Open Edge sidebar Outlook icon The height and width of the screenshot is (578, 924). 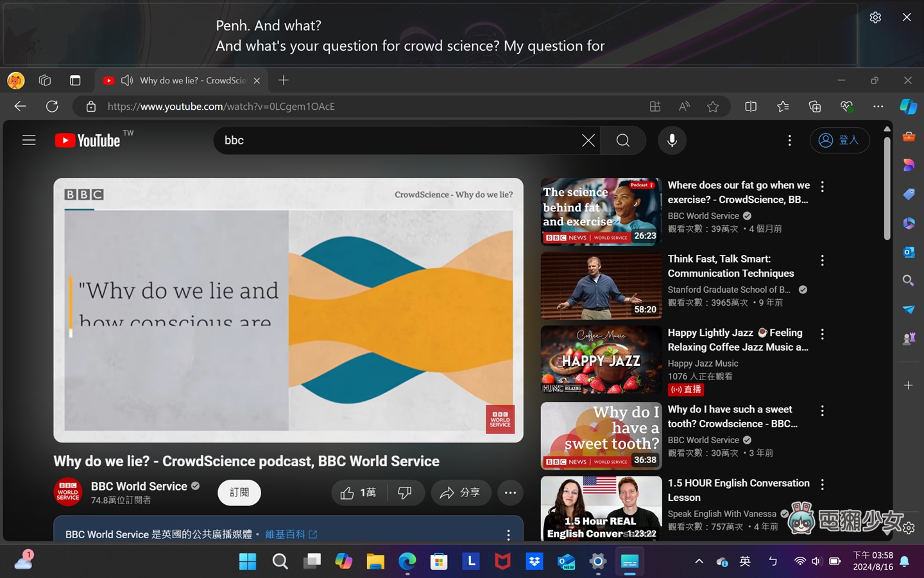908,252
